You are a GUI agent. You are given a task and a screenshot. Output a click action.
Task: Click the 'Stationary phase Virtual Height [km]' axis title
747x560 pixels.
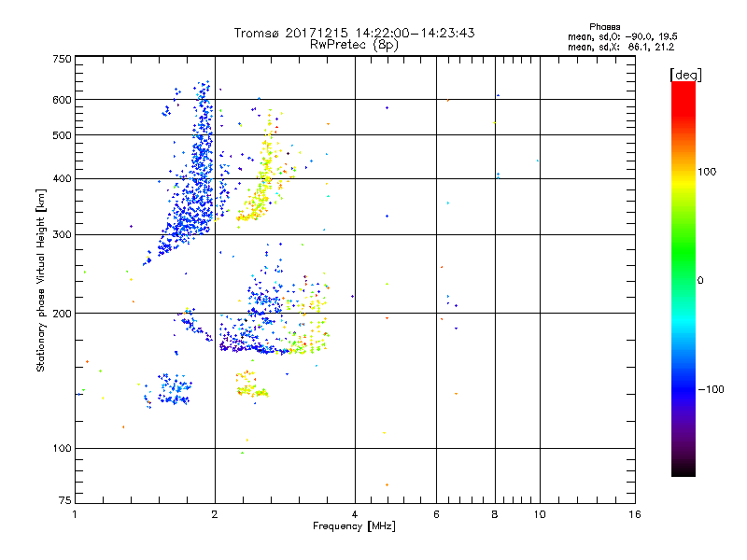pos(40,280)
